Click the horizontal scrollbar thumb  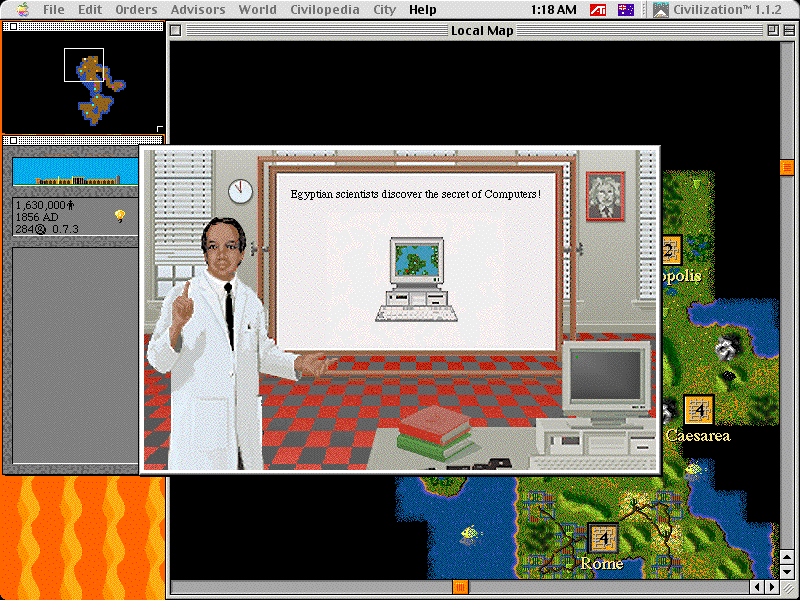[x=460, y=587]
